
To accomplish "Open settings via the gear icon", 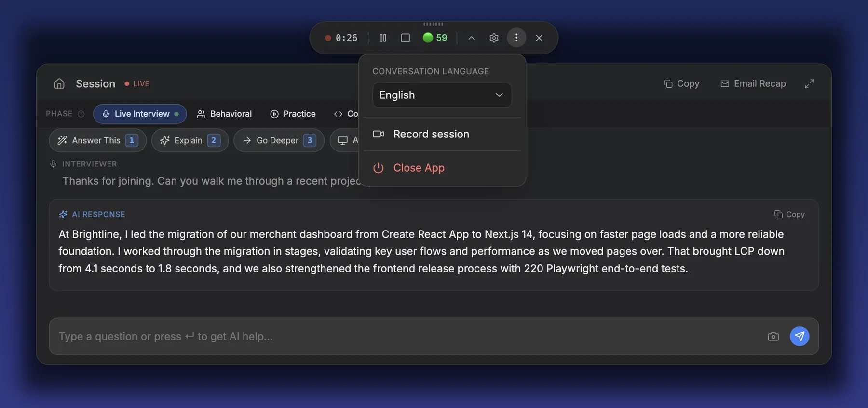I will [x=494, y=38].
